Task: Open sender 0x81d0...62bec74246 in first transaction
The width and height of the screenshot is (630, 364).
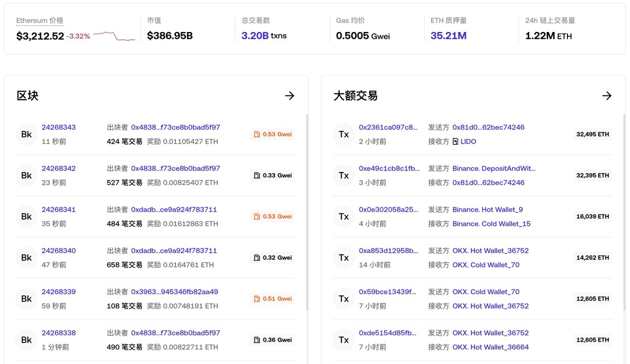Action: (488, 127)
